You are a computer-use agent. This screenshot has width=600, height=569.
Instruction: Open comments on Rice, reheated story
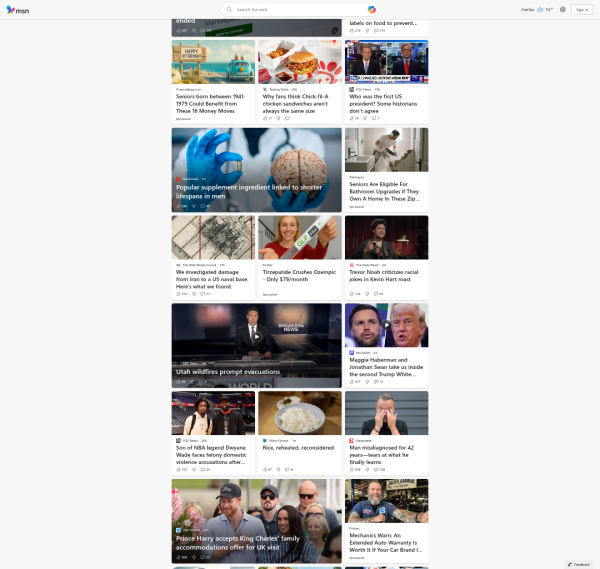coord(287,470)
